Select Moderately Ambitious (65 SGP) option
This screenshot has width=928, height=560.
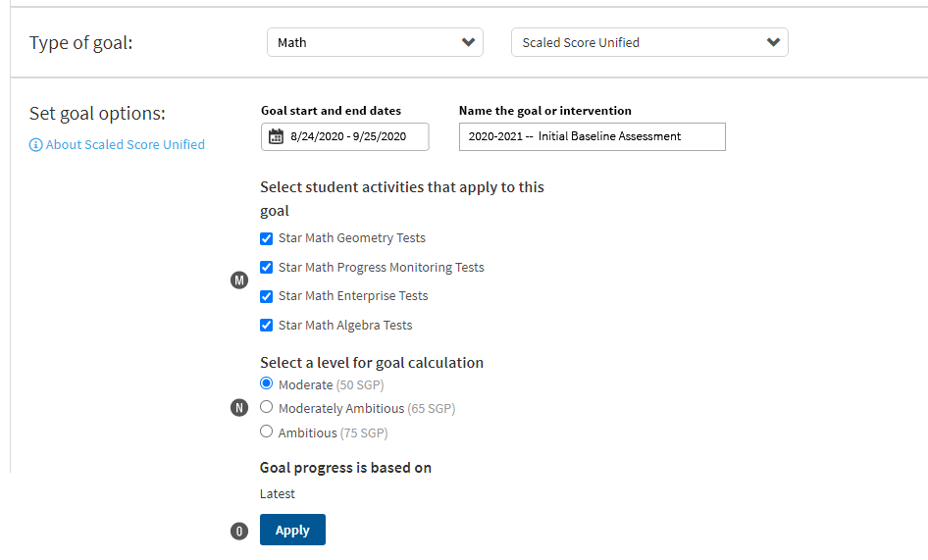[266, 407]
